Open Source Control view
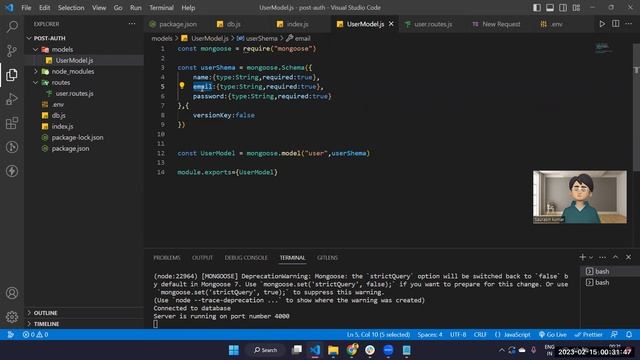 pos(12,51)
